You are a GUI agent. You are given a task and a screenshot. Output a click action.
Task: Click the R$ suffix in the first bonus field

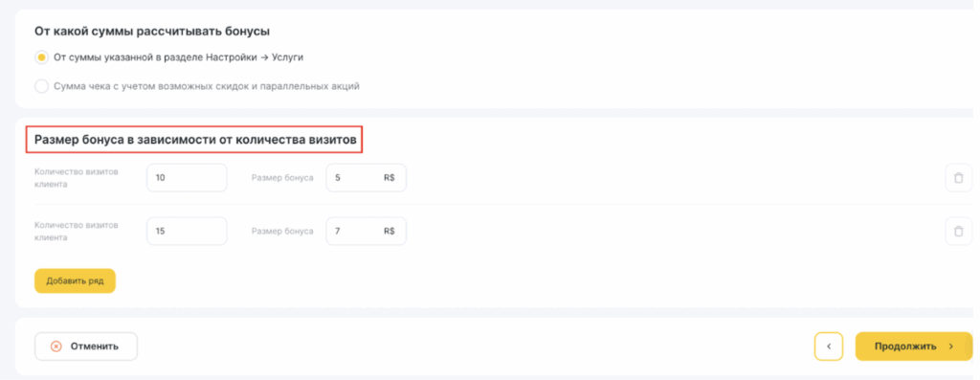point(390,177)
